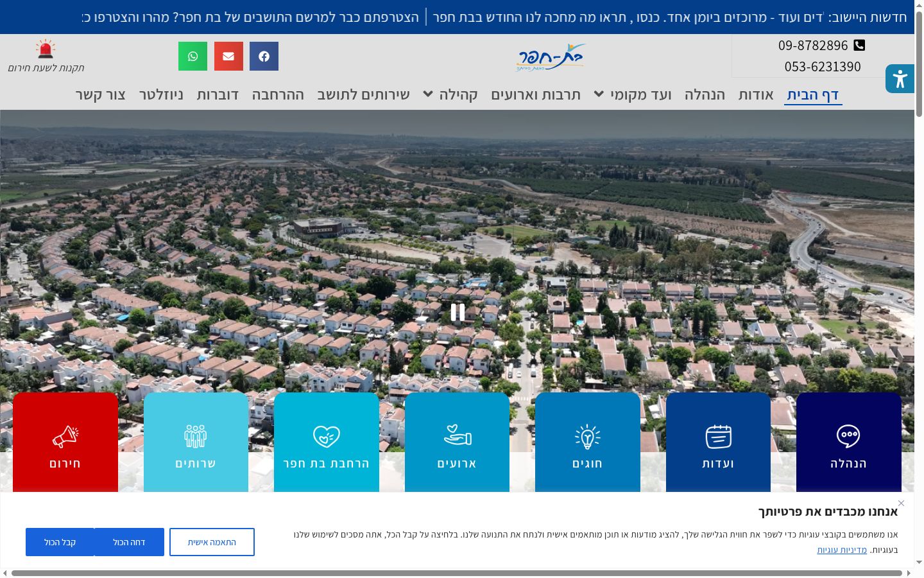
Task: Open the ועדות calendar tile
Action: (x=718, y=442)
